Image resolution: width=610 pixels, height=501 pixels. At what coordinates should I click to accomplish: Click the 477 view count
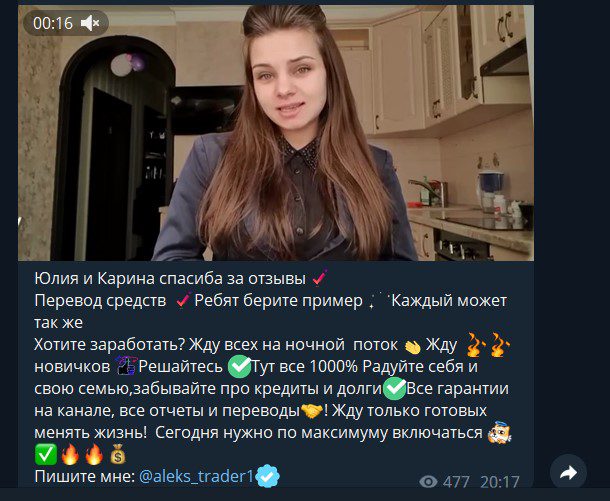coord(456,482)
